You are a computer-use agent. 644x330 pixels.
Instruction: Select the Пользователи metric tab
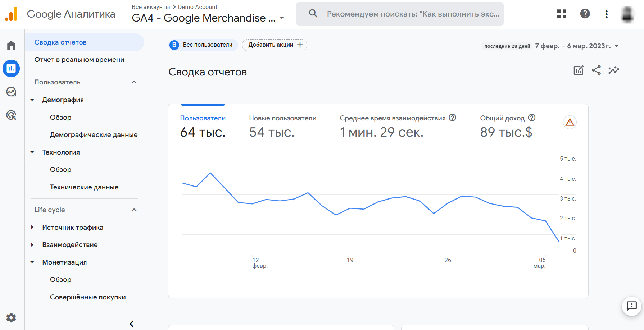click(x=203, y=126)
